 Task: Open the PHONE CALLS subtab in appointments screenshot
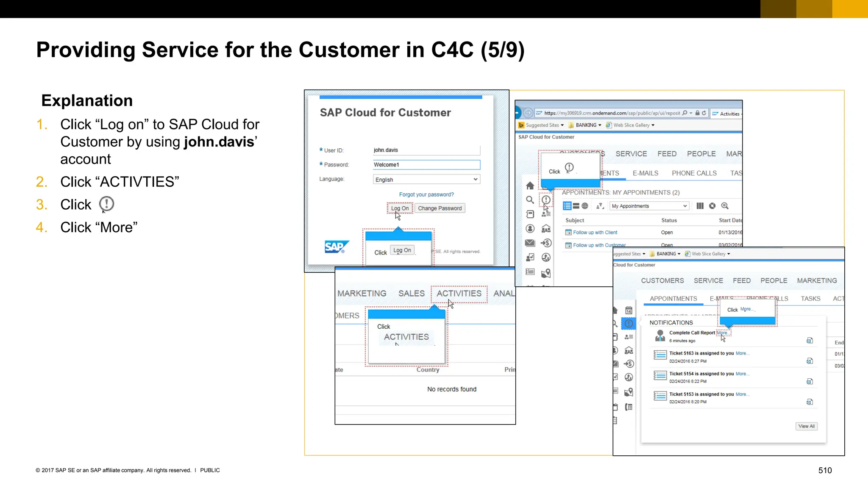pos(694,173)
